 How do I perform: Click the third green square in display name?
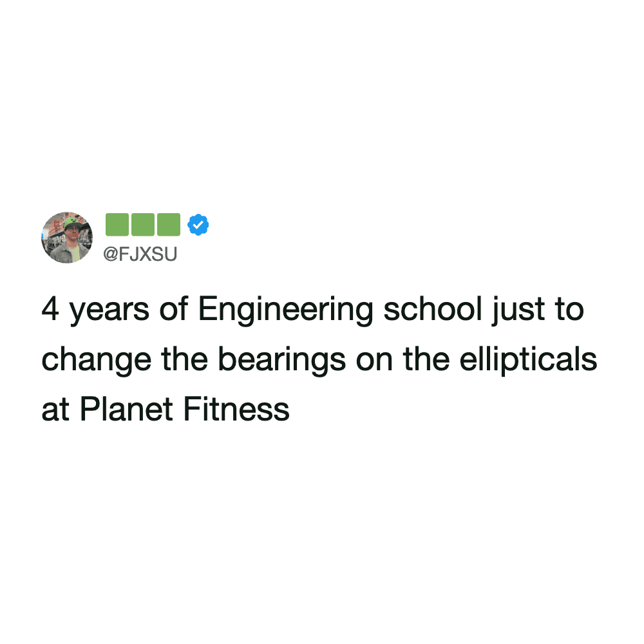(x=168, y=224)
